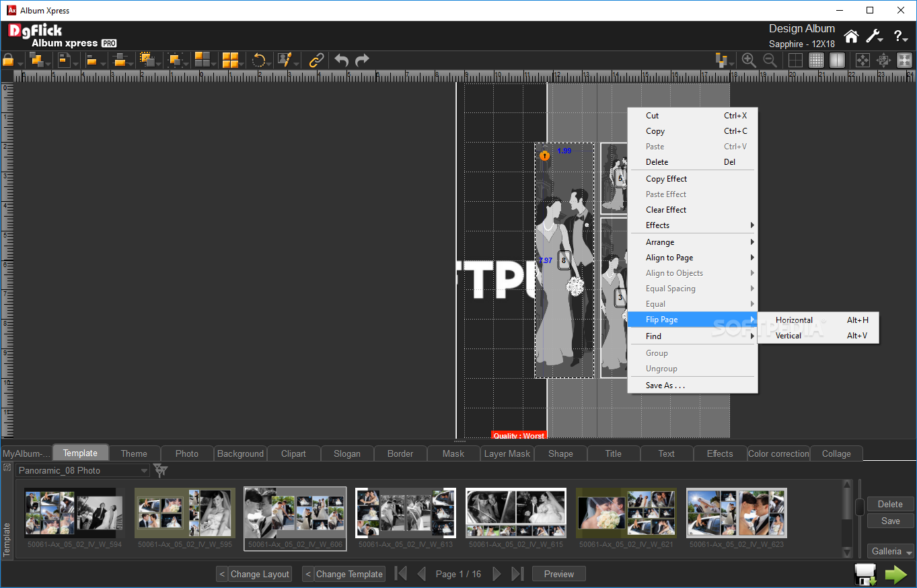917x588 pixels.
Task: Click the zoom in magnifier icon
Action: (749, 61)
